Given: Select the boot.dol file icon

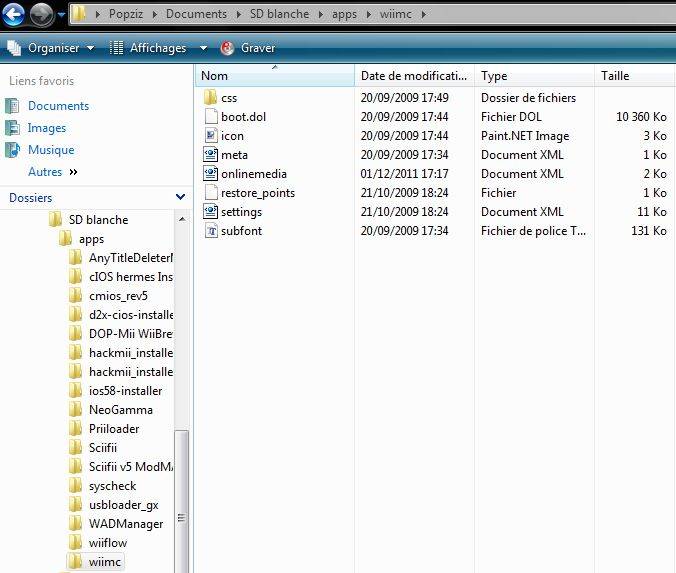Looking at the screenshot, I should (x=210, y=117).
